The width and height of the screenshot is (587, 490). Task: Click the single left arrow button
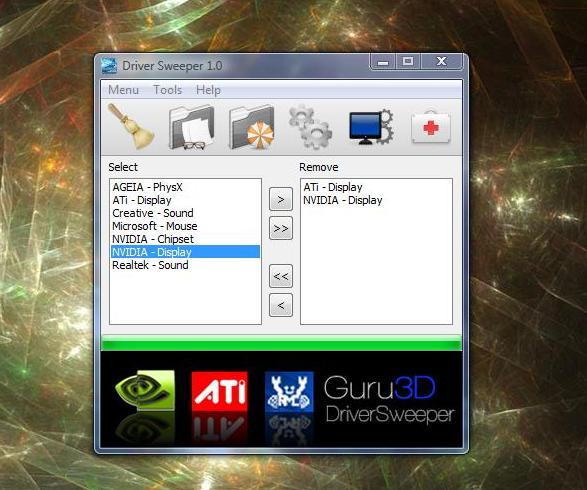coord(281,305)
